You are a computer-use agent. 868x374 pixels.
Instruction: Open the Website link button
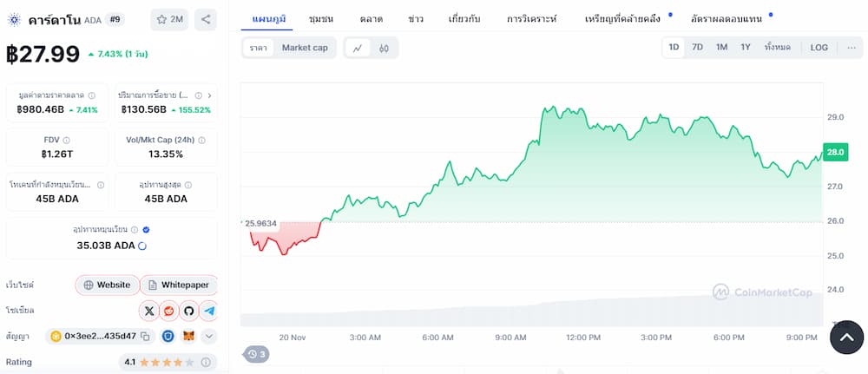[x=108, y=285]
